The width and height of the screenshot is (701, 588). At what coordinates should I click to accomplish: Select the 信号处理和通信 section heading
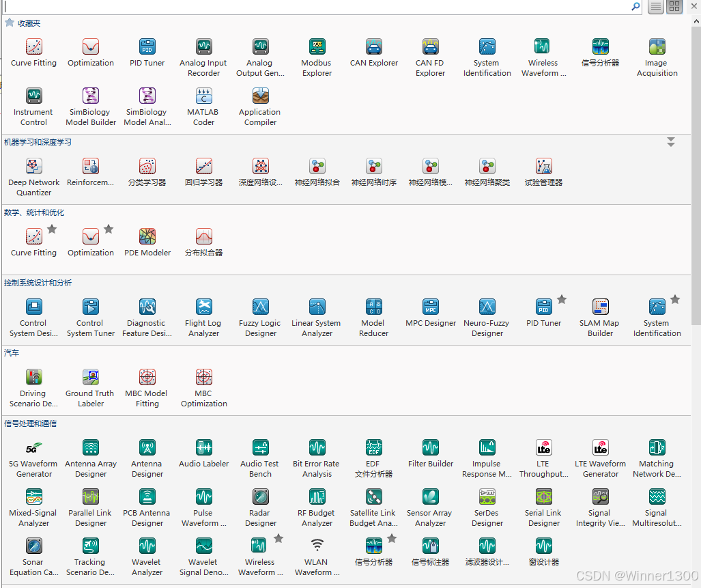tap(31, 423)
